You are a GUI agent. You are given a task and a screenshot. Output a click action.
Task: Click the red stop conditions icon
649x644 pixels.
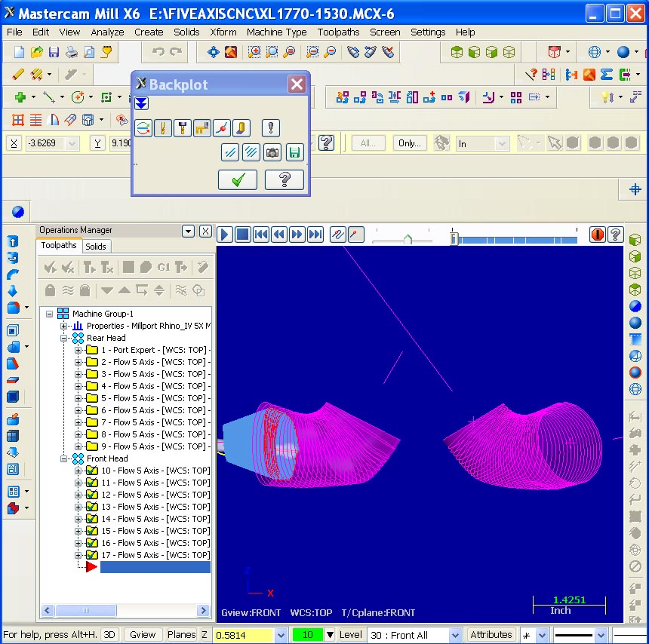tap(598, 235)
